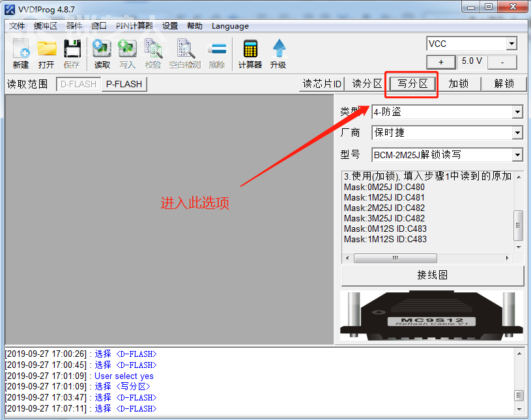Click the log line User select yes
This screenshot has height=420, width=531.
click(124, 376)
